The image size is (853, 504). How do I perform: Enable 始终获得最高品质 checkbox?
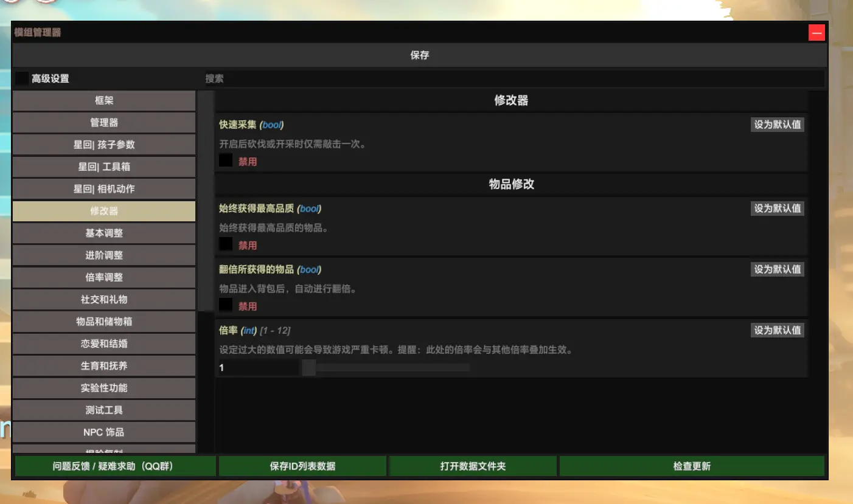226,244
